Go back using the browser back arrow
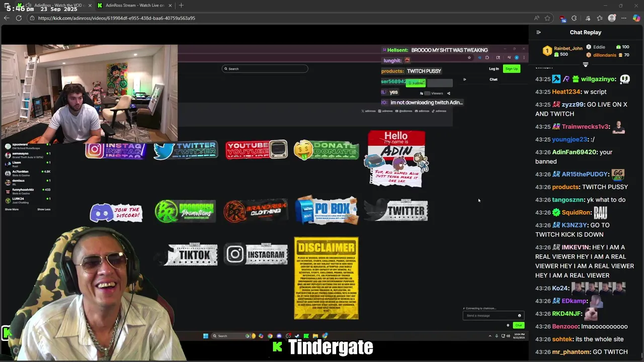The height and width of the screenshot is (362, 644). coord(7,18)
